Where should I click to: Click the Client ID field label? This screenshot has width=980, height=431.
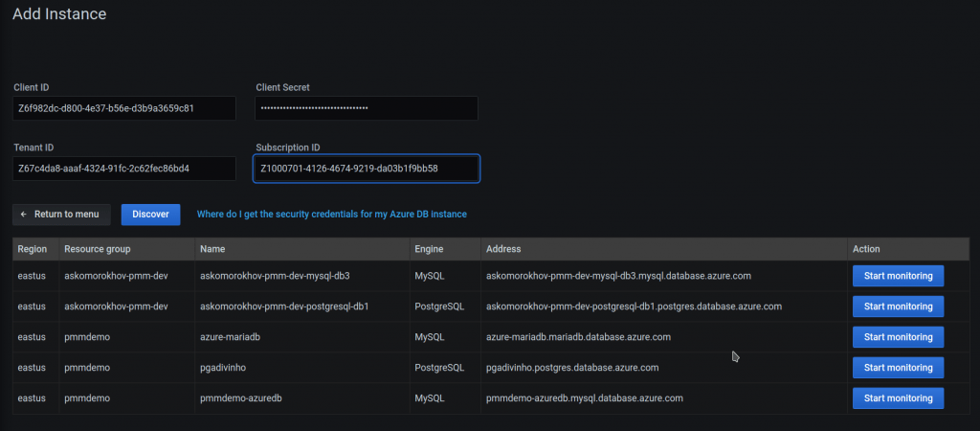[32, 87]
